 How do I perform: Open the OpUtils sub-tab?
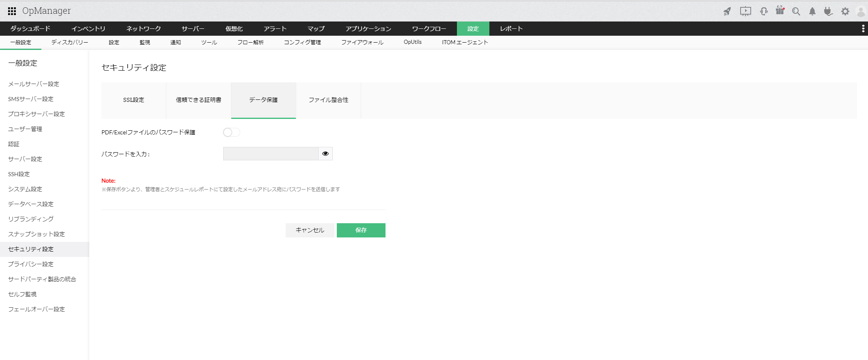[413, 42]
